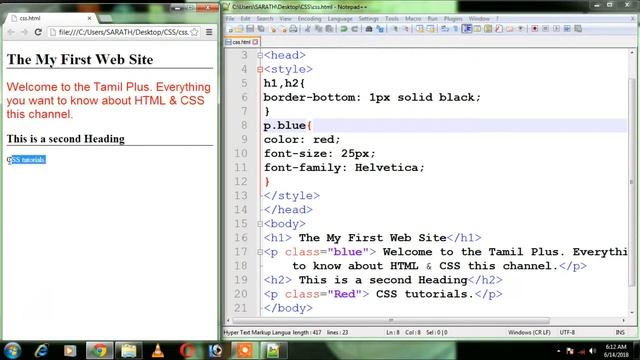Toggle Synchronize Horizontal Scrolling
Viewport: 640px width, 360px height.
pos(430,29)
